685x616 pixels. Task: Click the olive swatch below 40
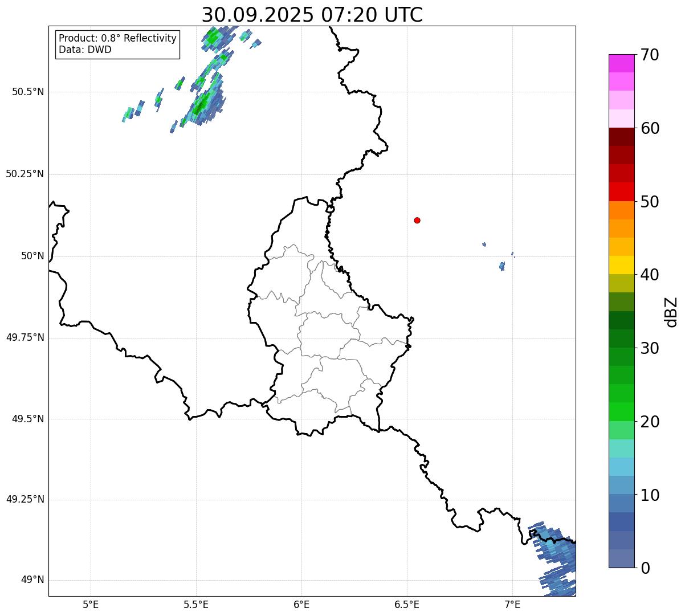621,283
